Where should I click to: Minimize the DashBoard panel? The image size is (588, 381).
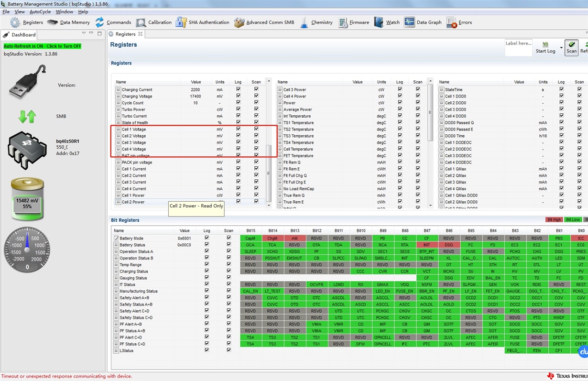point(91,34)
